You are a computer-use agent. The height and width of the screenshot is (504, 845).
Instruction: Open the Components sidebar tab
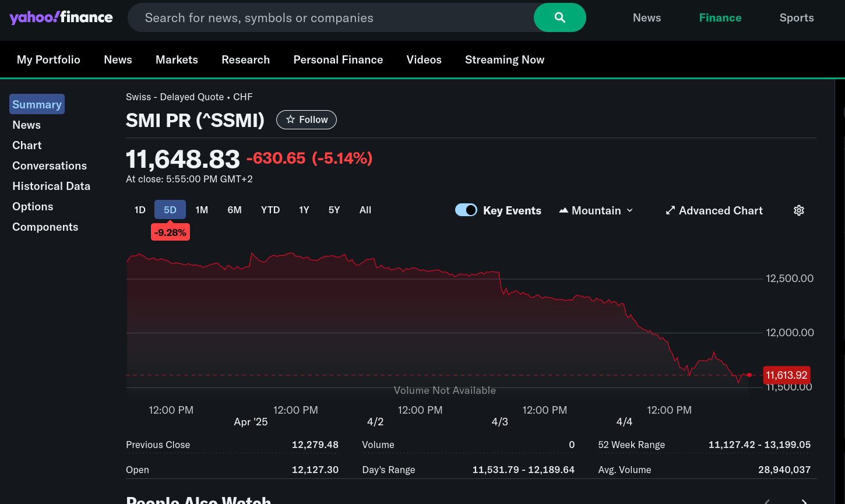[x=45, y=227]
